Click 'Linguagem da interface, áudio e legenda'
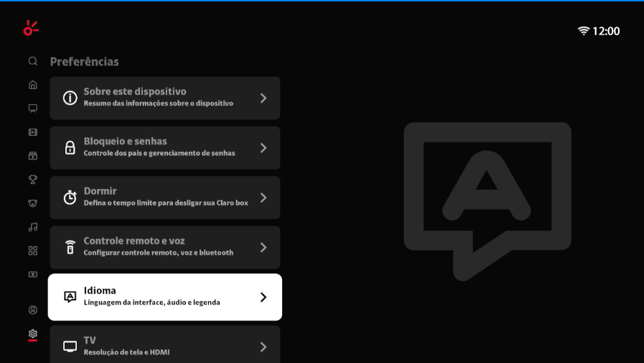644x363 pixels. tap(152, 302)
